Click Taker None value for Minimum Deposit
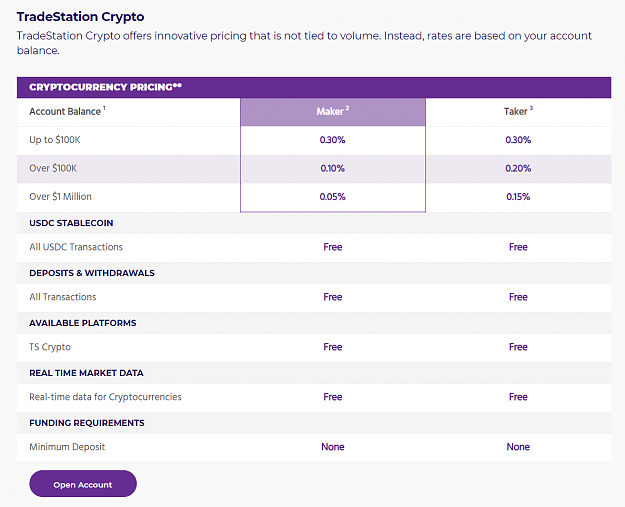The width and height of the screenshot is (625, 507). tap(518, 447)
